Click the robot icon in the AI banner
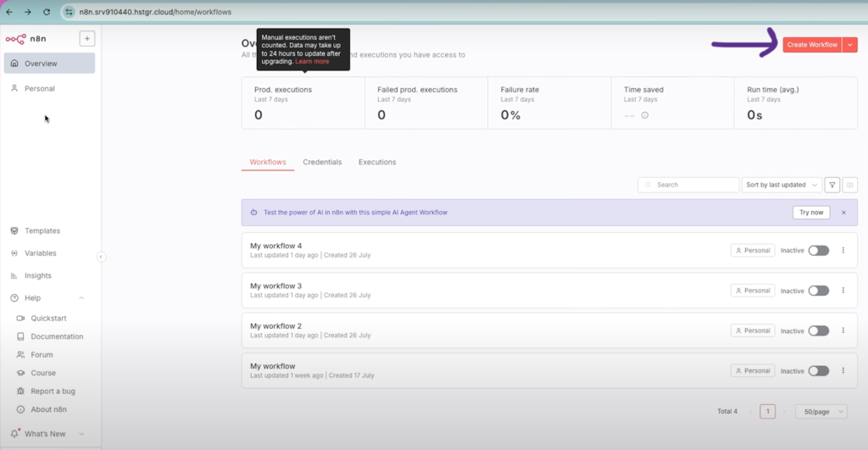This screenshot has height=450, width=868. coord(253,213)
